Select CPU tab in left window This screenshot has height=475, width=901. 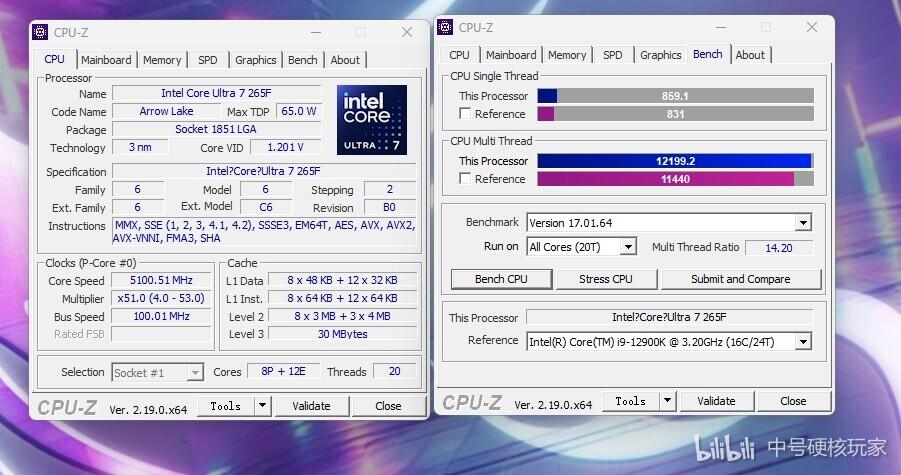click(x=55, y=59)
